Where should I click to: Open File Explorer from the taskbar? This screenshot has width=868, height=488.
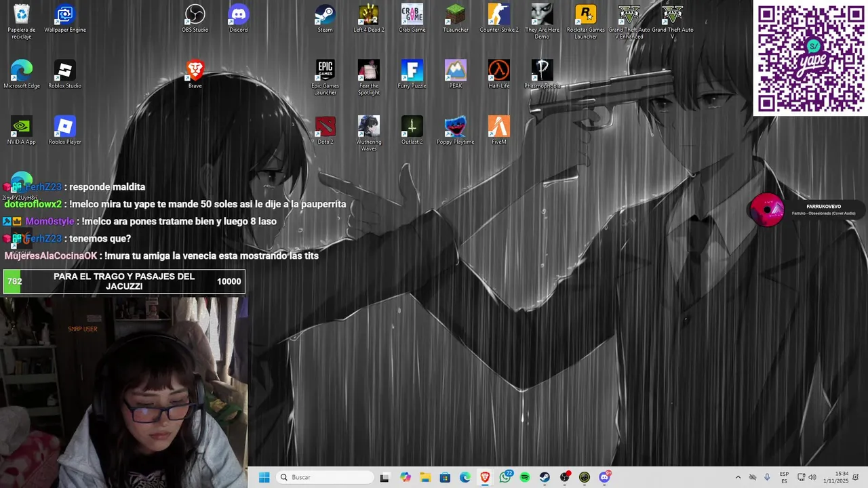[425, 477]
